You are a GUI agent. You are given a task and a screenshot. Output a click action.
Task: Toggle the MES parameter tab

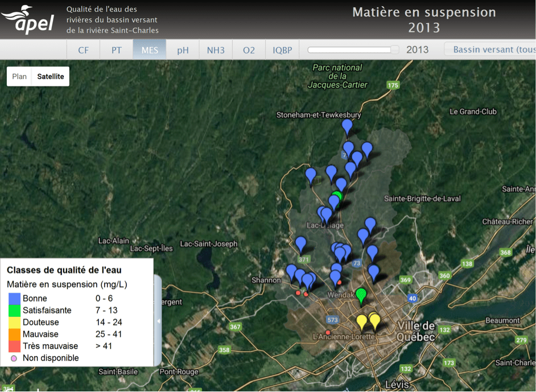150,50
